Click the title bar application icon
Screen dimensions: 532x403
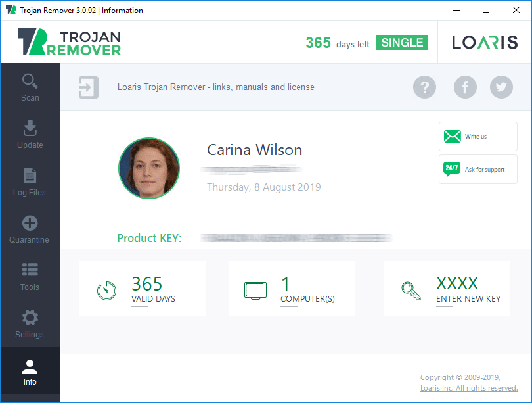tap(11, 10)
